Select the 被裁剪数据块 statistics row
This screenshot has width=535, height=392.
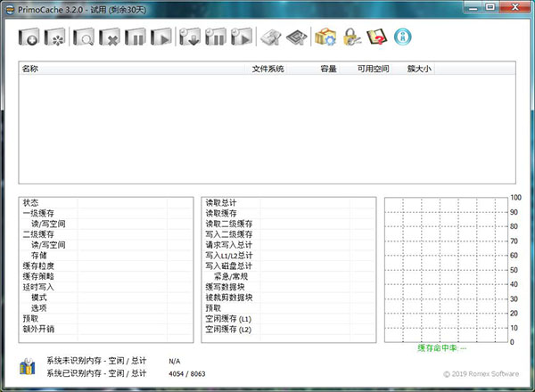[289, 298]
